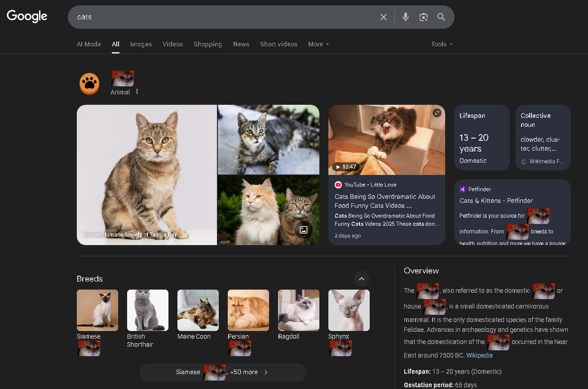Start voice search with microphone icon

point(406,17)
